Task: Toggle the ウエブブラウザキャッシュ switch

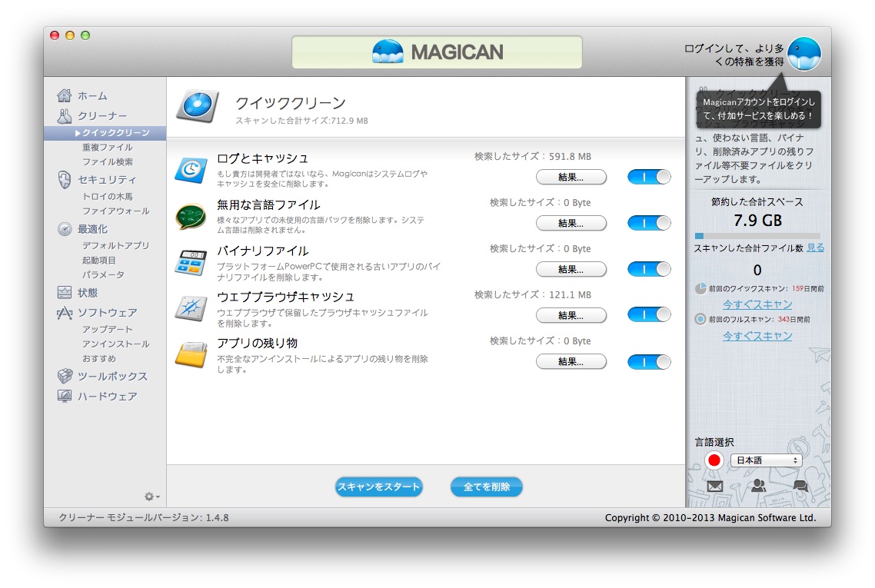Action: pos(649,314)
